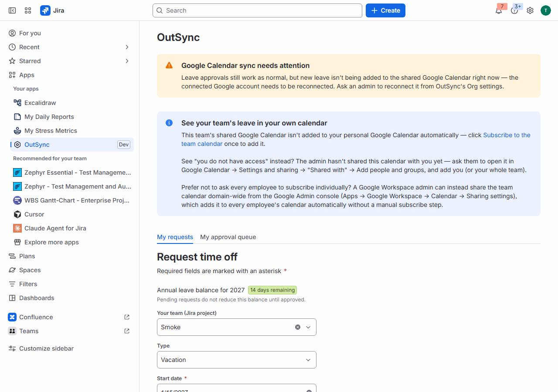Open WBS Gantt-Chart app
Image resolution: width=558 pixels, height=392 pixels.
[72, 200]
